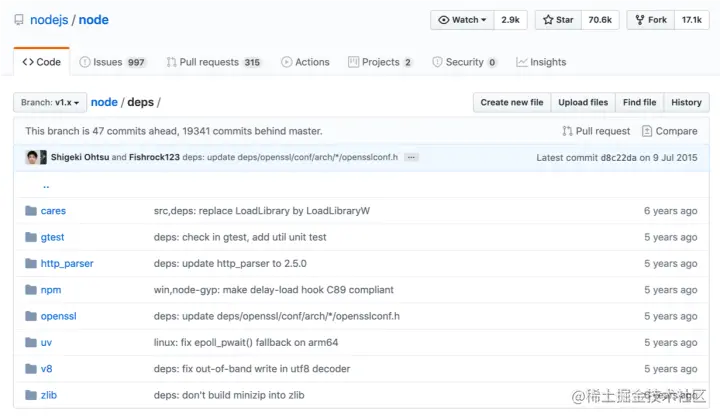The height and width of the screenshot is (418, 720).
Task: Open commit 'replace LoadLibrary by LoadLibraryW'
Action: click(262, 211)
